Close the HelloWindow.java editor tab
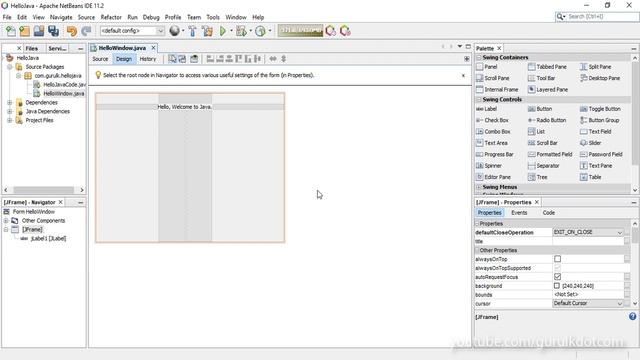 [153, 48]
